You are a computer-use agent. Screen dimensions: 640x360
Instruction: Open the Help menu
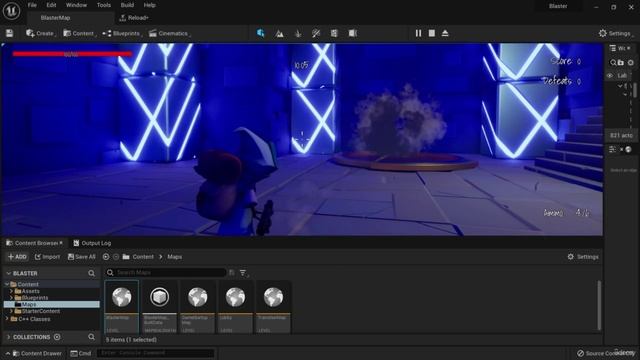coord(149,5)
